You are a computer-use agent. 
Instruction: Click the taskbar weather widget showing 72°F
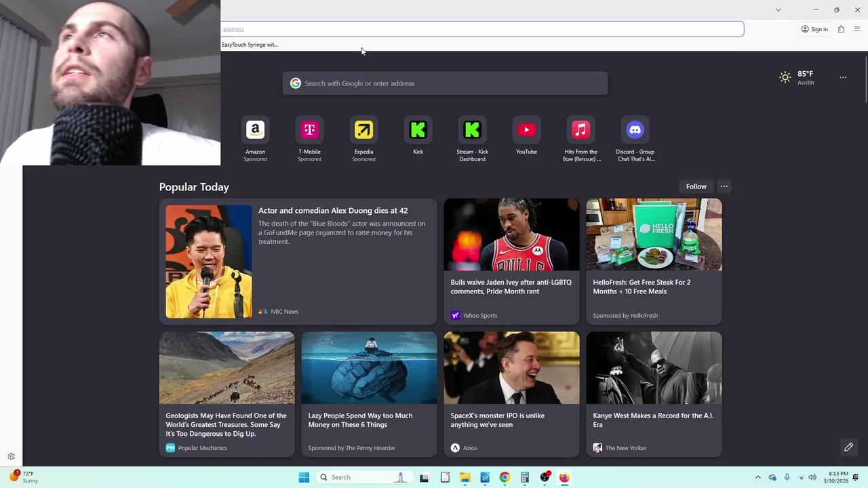(x=23, y=477)
